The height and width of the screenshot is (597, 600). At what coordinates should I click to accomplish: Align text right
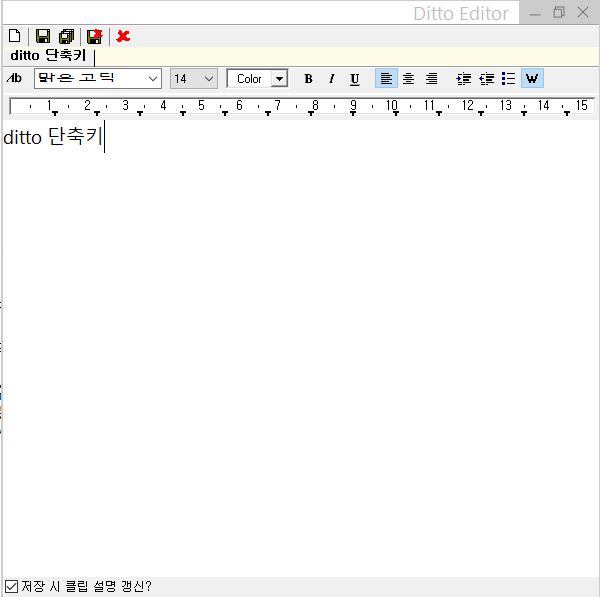pyautogui.click(x=431, y=78)
